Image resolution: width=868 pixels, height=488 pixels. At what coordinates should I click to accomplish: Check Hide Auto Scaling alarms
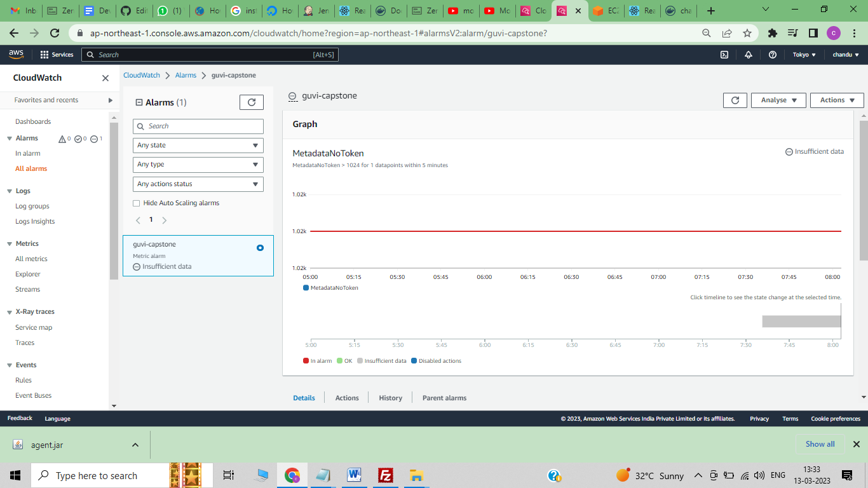(136, 203)
